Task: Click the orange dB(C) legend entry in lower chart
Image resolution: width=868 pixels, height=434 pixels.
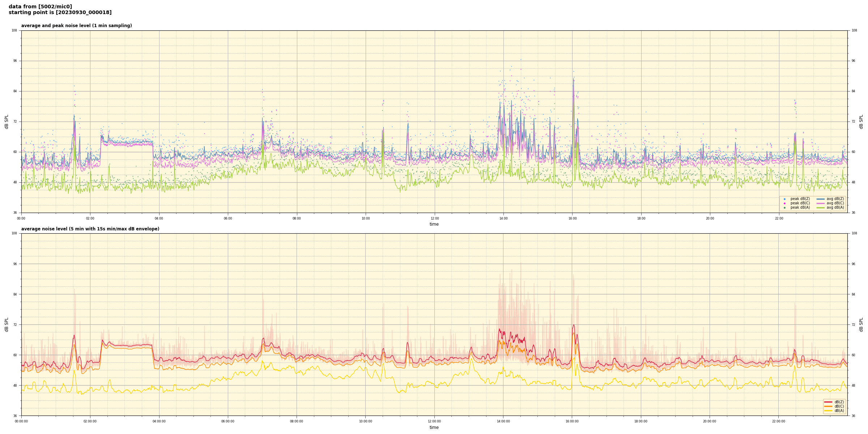Action: pos(828,406)
